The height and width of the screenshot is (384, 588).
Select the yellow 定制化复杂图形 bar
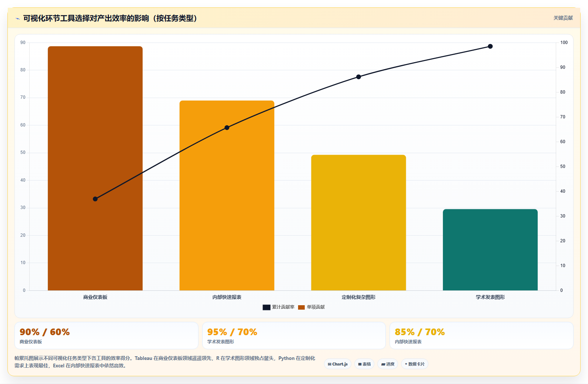pyautogui.click(x=358, y=223)
